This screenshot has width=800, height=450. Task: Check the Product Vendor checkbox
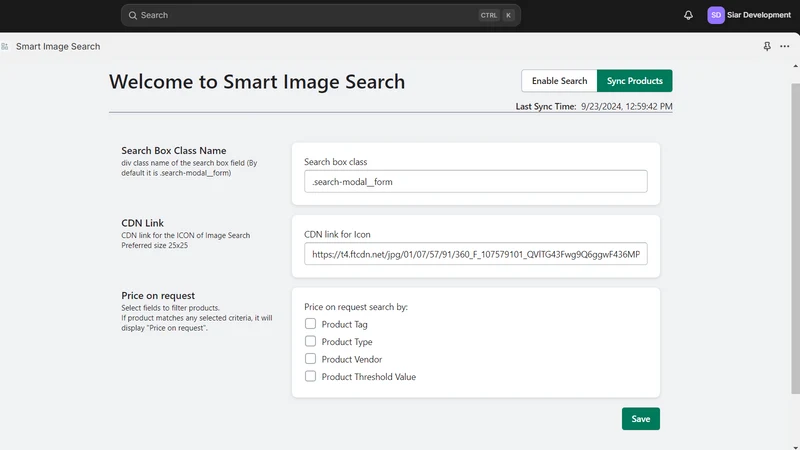pyautogui.click(x=310, y=359)
